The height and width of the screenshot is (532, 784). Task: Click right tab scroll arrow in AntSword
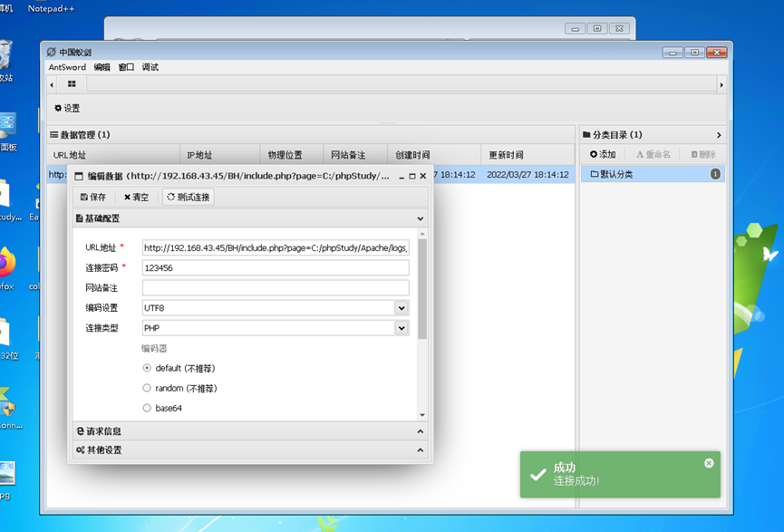coord(721,85)
